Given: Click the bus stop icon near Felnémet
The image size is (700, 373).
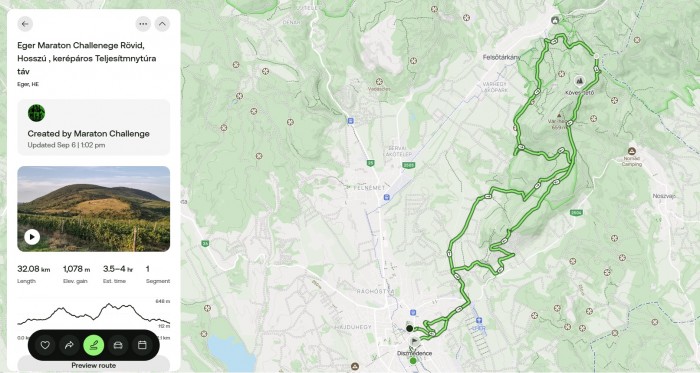Looking at the screenshot, I should tap(387, 197).
